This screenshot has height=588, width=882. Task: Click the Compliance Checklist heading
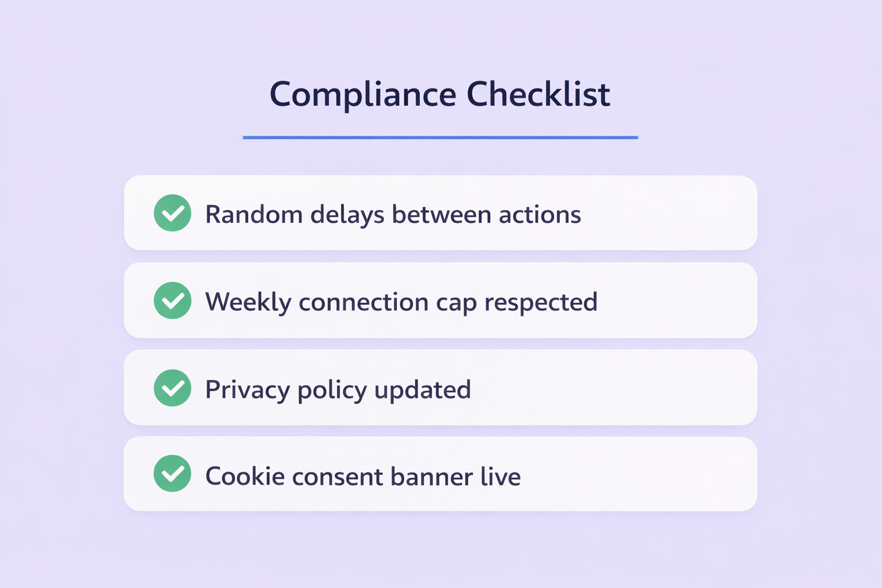click(x=440, y=94)
